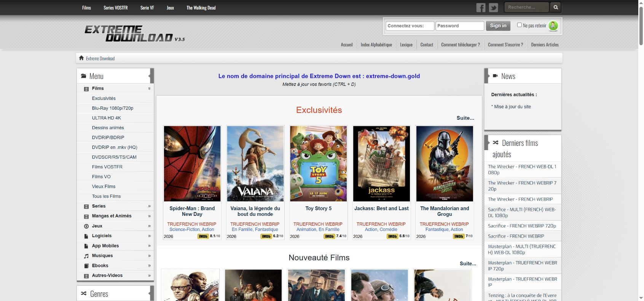Click the music note icon beside Musiques
This screenshot has height=301, width=644.
pos(86,256)
